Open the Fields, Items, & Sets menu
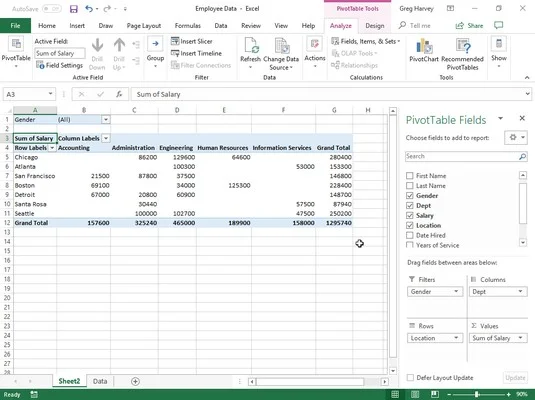 click(x=365, y=41)
